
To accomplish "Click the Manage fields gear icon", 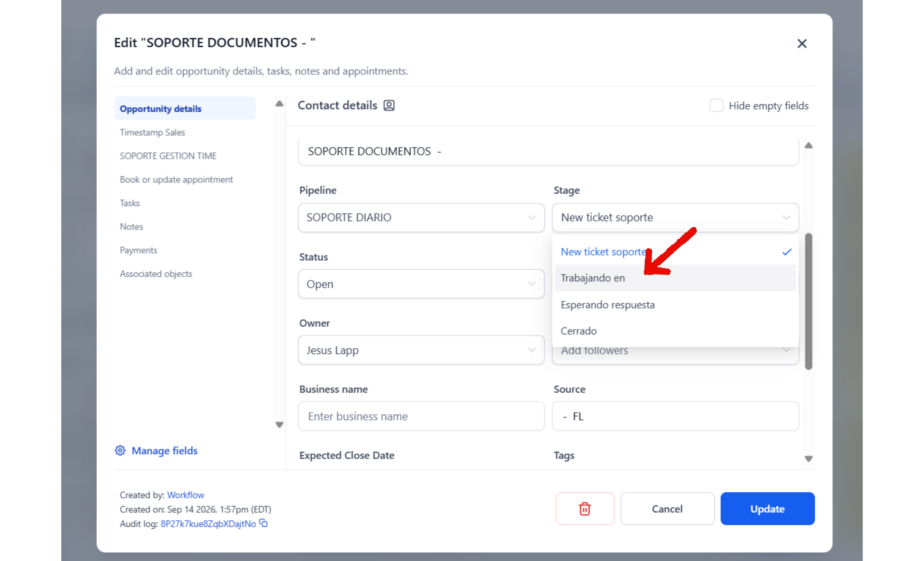I will point(120,450).
